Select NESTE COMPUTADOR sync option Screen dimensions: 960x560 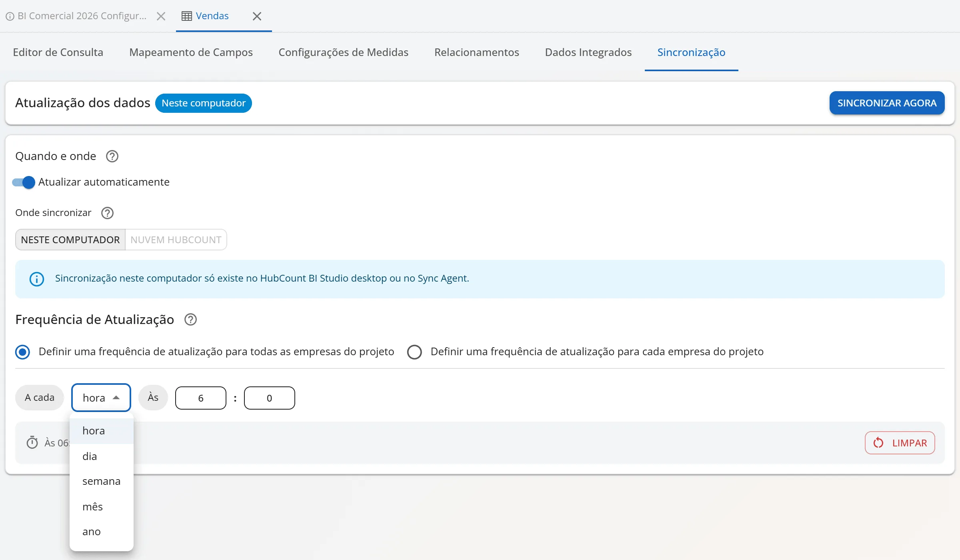point(70,240)
